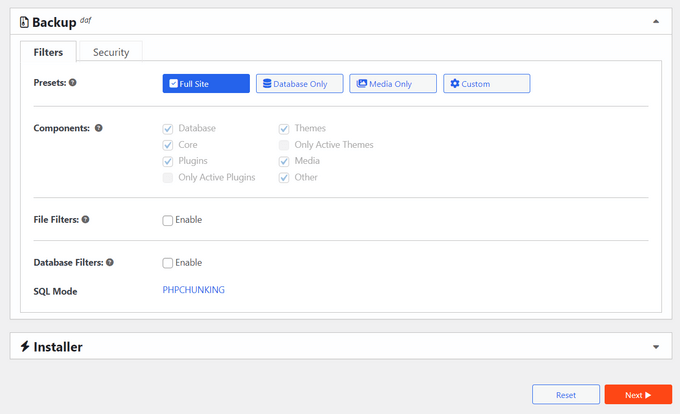
Task: Click the PHPCHUNKING SQL mode link
Action: [x=194, y=291]
